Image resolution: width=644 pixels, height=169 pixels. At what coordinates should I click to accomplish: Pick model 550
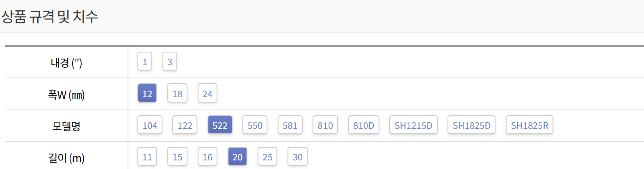[x=255, y=125]
